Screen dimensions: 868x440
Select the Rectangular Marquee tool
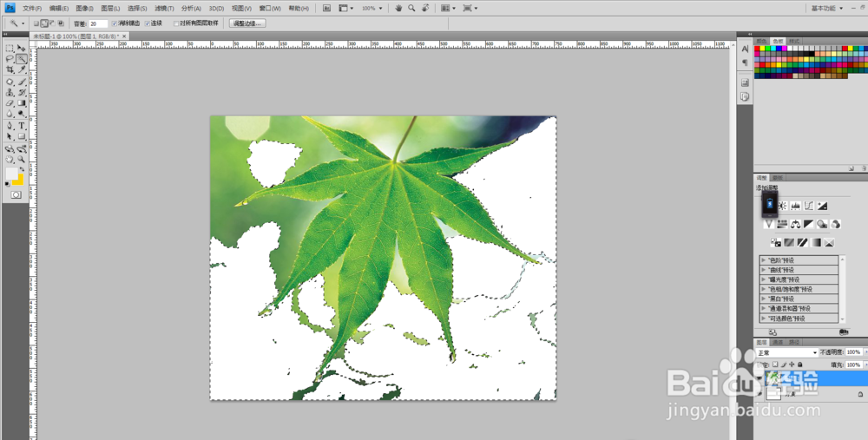(x=10, y=48)
